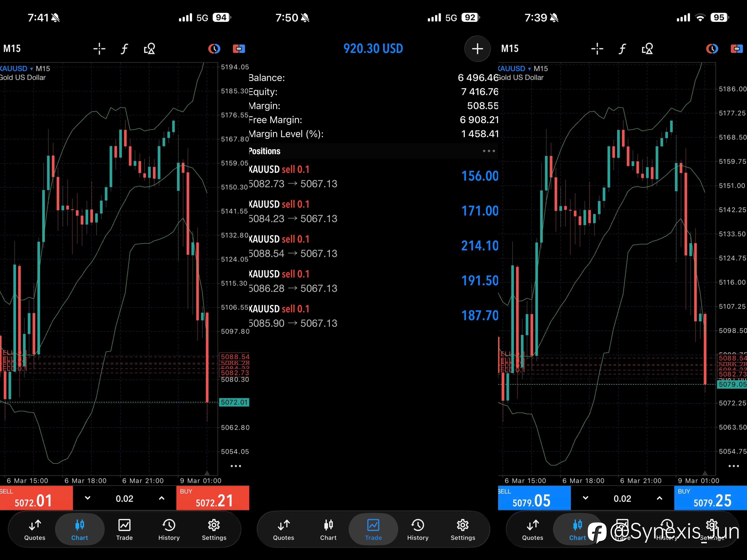The image size is (747, 560).
Task: Decrease volume with down chevron beside 5072.01 SELL
Action: click(87, 498)
